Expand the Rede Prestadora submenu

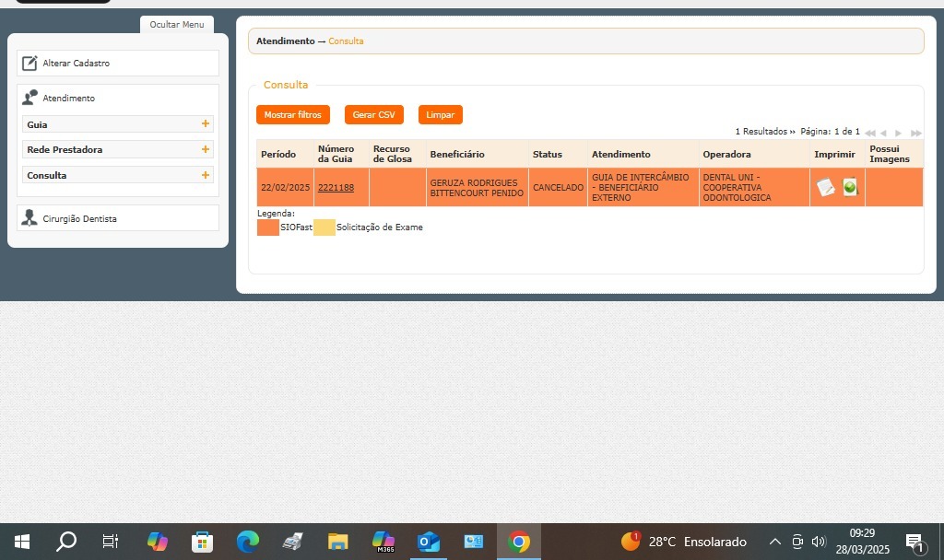205,149
